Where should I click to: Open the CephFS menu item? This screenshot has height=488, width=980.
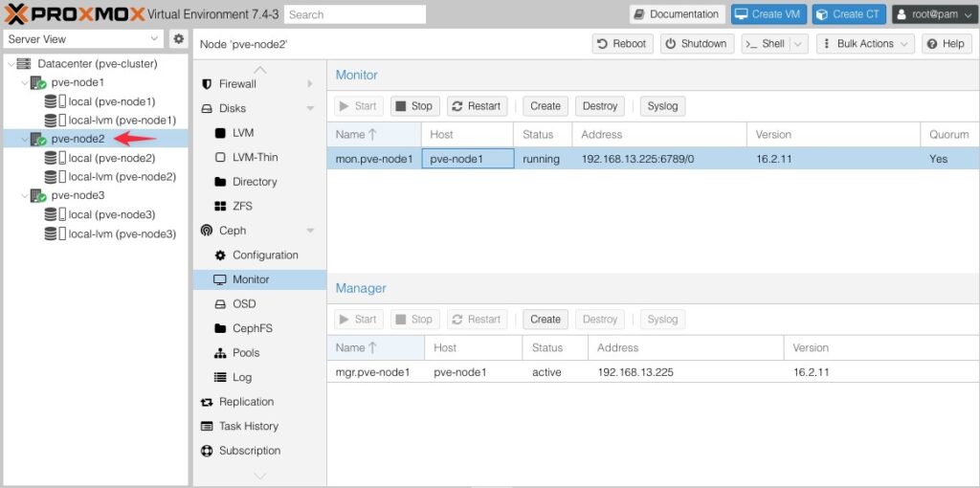tap(260, 328)
